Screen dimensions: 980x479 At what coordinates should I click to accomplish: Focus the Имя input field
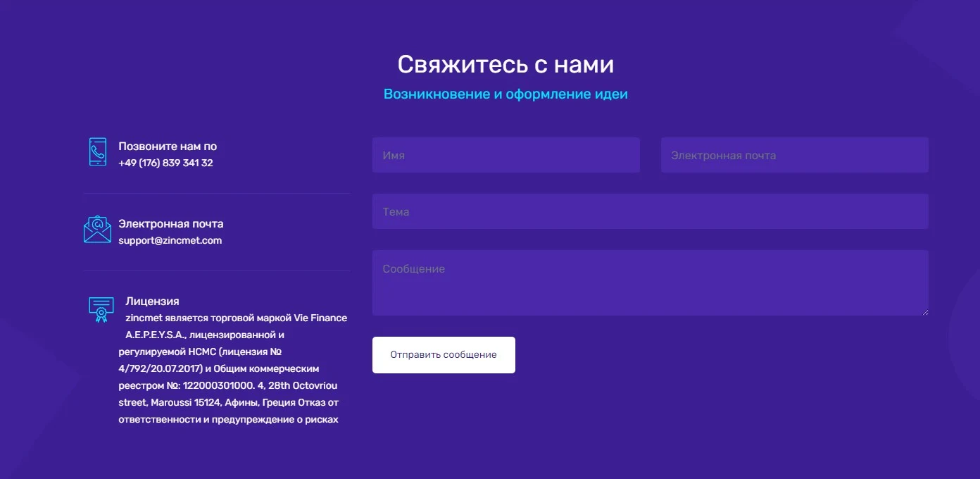tap(505, 155)
